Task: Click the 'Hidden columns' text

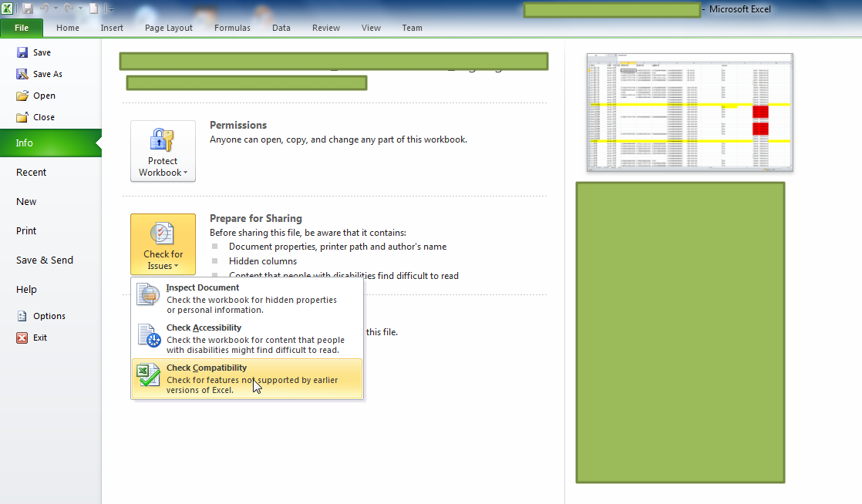Action: [263, 261]
